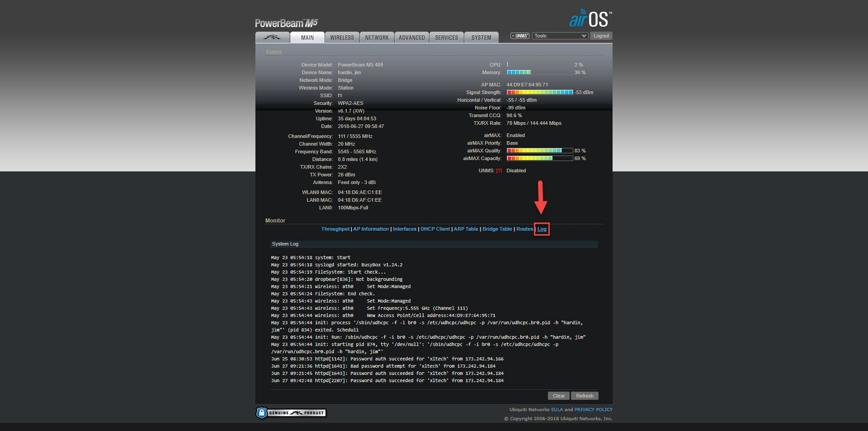Clear the system log
Image resolution: width=868 pixels, height=431 pixels.
[558, 396]
